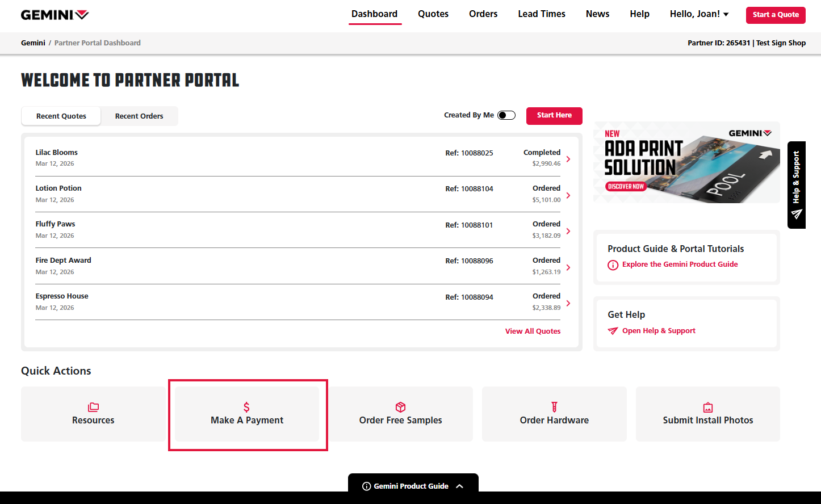Click the paper plane Help & Support icon
The width and height of the screenshot is (821, 504).
797,214
